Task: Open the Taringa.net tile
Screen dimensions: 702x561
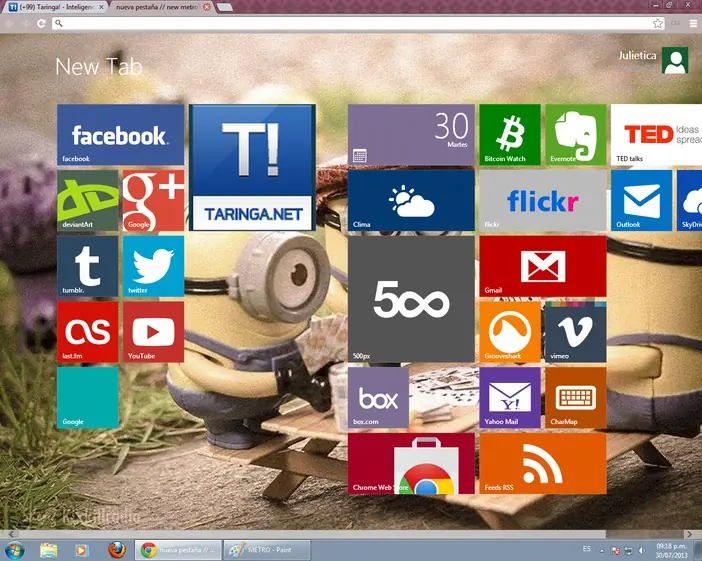Action: coord(253,167)
